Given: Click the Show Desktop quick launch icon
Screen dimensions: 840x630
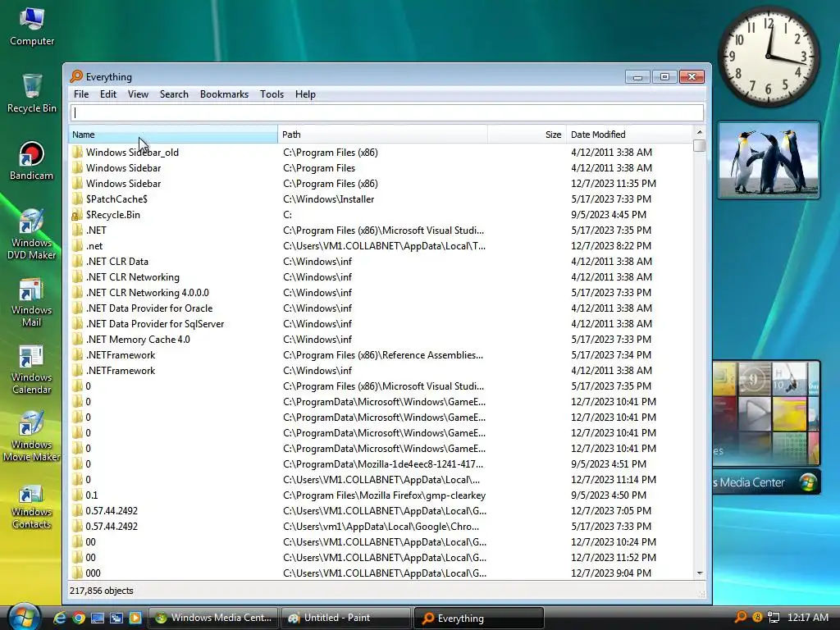Looking at the screenshot, I should 98,618.
